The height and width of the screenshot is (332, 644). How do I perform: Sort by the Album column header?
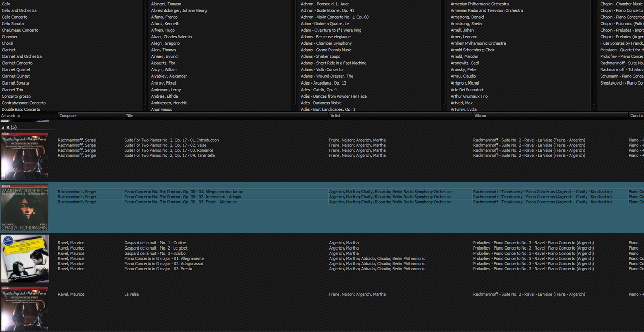pyautogui.click(x=551, y=116)
